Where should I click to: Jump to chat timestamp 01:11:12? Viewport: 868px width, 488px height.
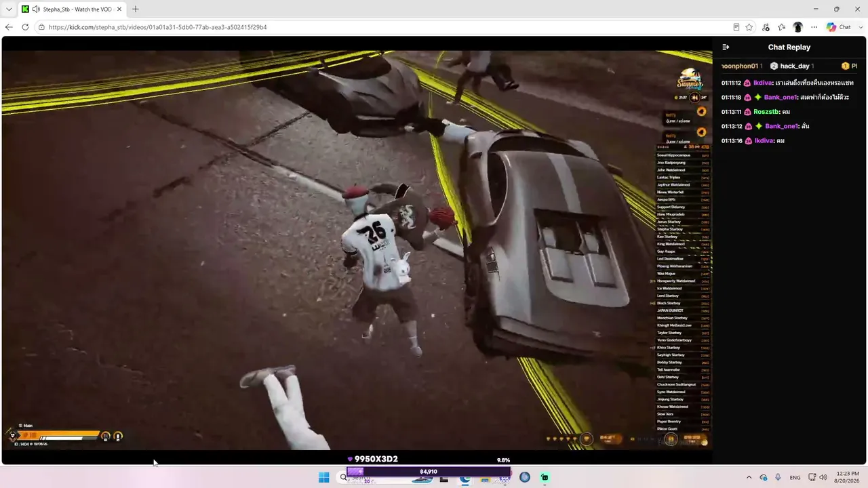[x=731, y=83]
